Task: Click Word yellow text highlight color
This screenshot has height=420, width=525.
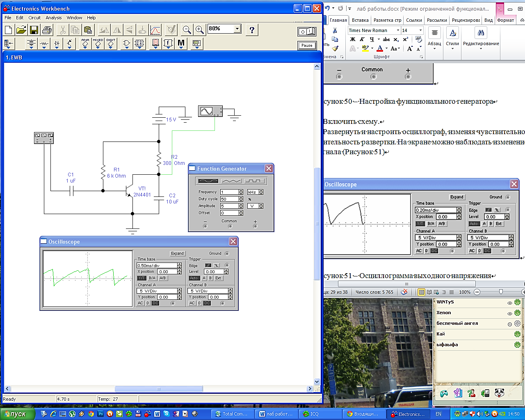Action: [x=365, y=48]
